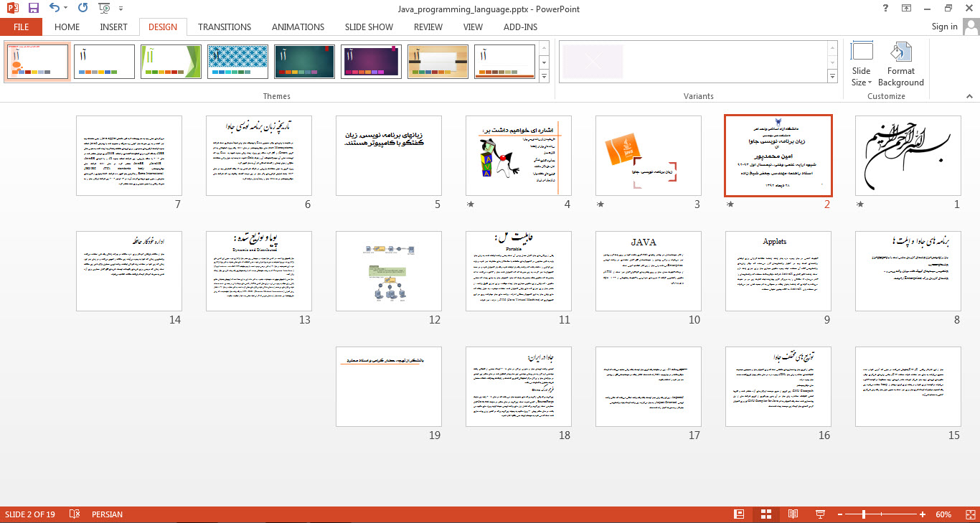
Task: Apply the beige Organic theme
Action: (438, 61)
